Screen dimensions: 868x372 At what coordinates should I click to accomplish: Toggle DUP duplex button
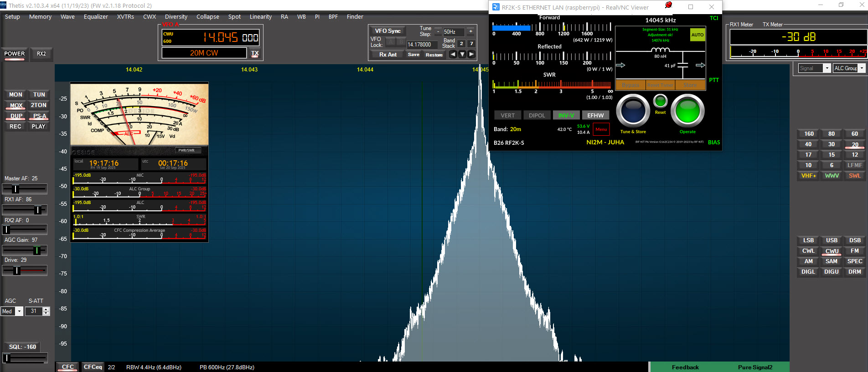(x=16, y=116)
